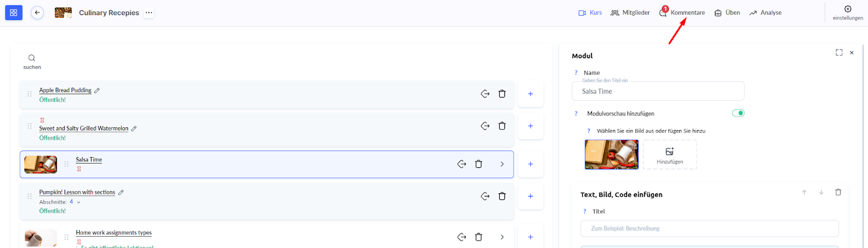Click edit pencil next to Apple Bread Pudding
The image size is (868, 248).
pyautogui.click(x=97, y=90)
